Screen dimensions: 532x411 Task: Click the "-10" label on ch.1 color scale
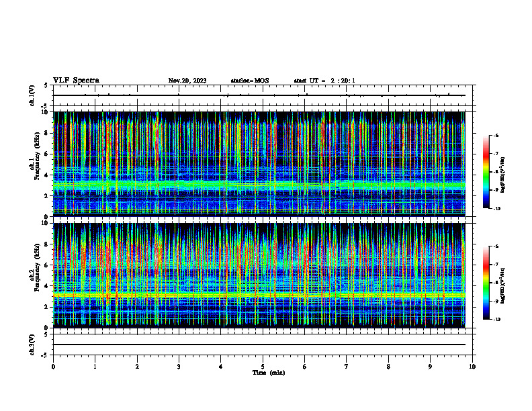pos(496,209)
